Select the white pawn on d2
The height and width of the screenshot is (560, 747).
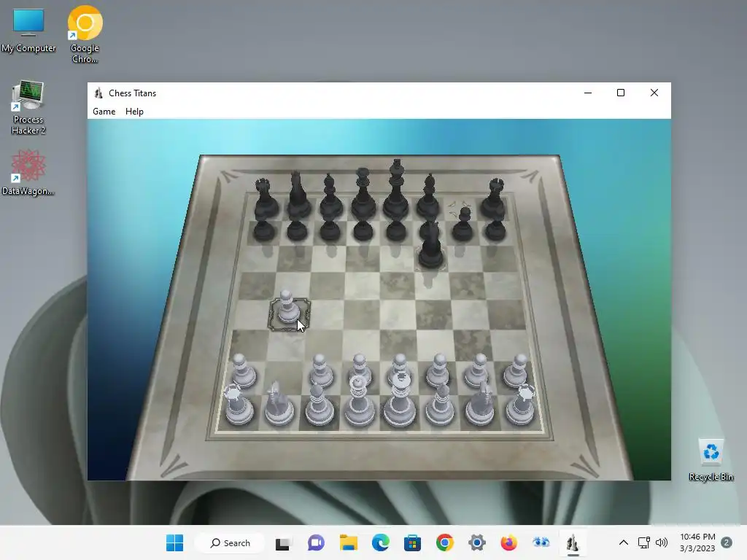pos(360,368)
